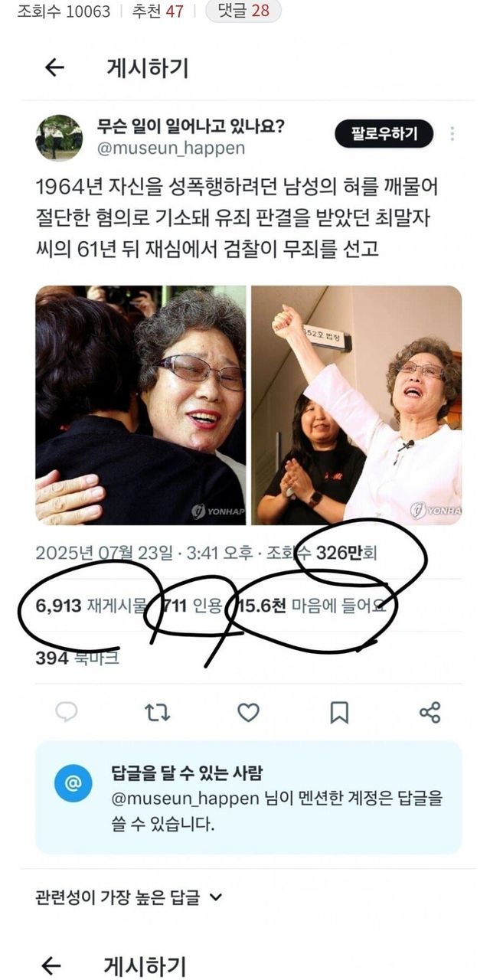Viewport: 490px width, 980px height.
Task: Tap the share icon
Action: click(x=430, y=713)
